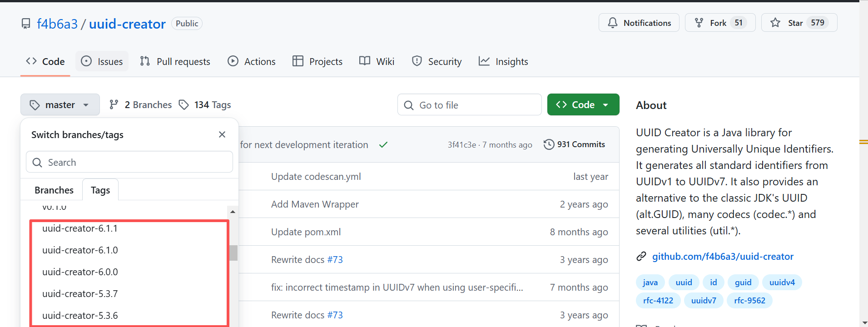Screen dimensions: 868x327
Task: Click the Notifications bell icon
Action: click(613, 23)
